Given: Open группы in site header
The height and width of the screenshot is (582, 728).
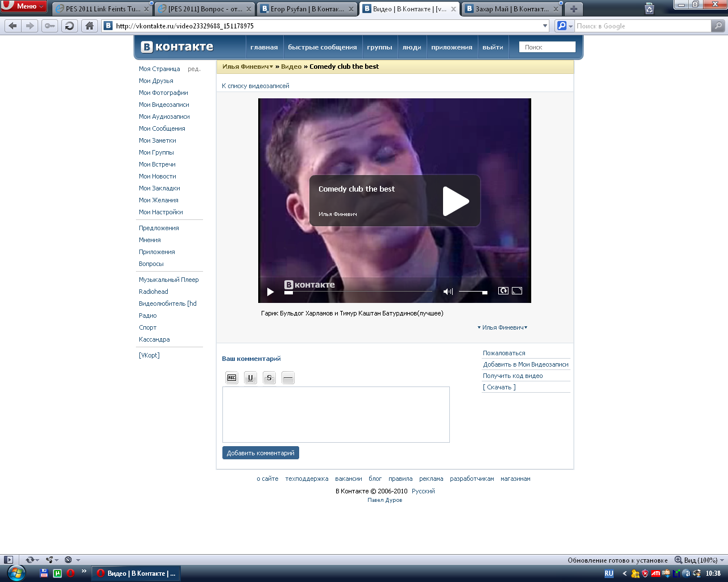Looking at the screenshot, I should tap(379, 47).
